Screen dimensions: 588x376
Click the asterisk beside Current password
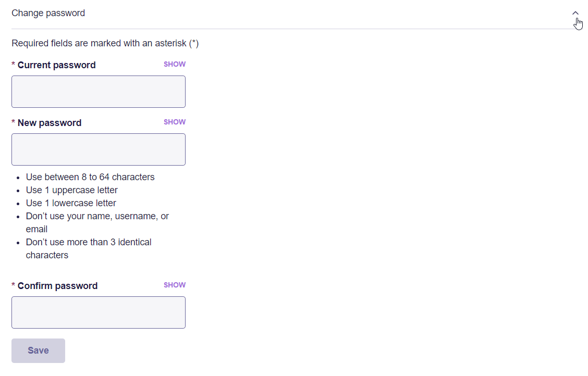pos(14,64)
